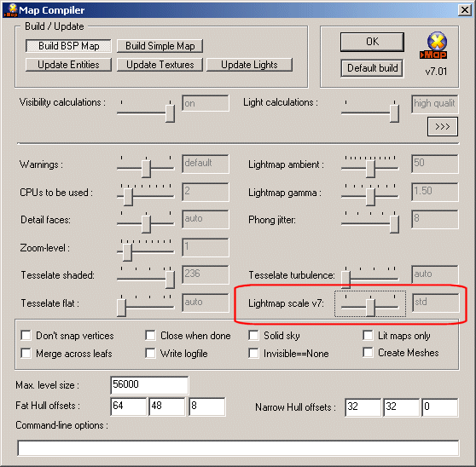Click the Lightmap gamma slider handle

coord(370,197)
